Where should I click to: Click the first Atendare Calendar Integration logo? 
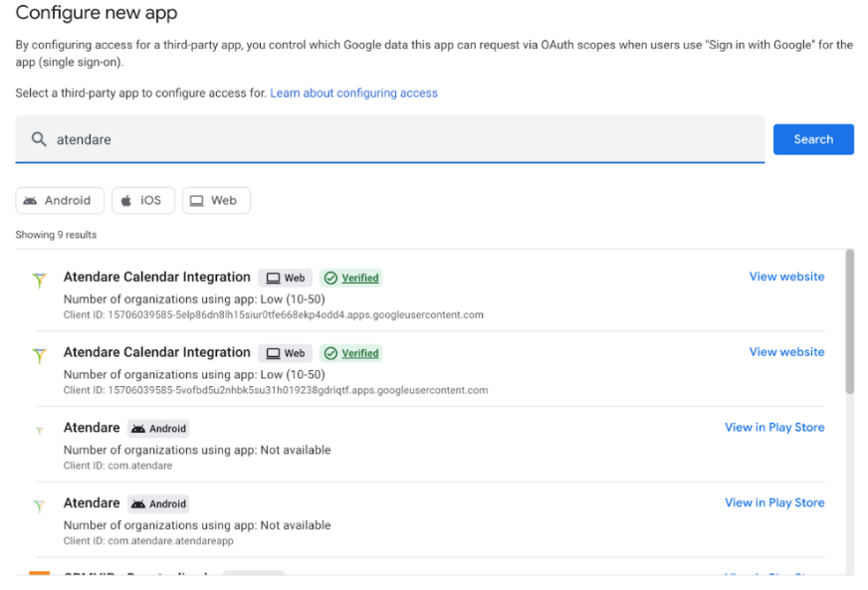tap(39, 281)
